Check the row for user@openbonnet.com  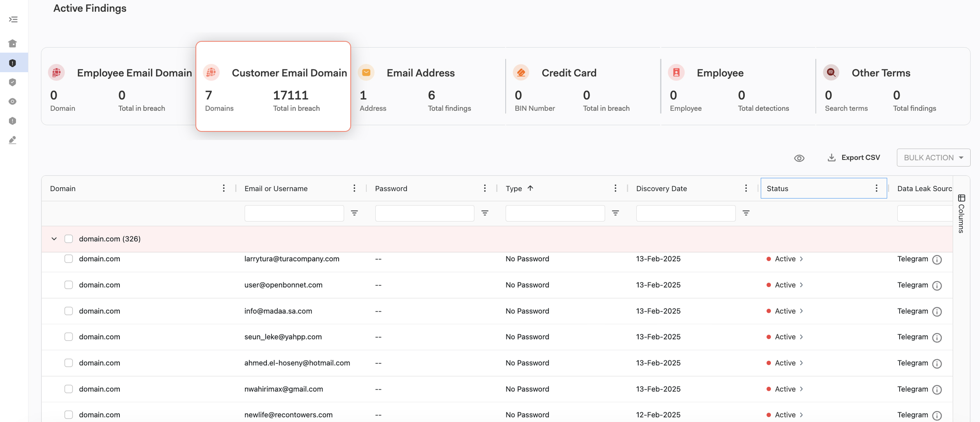tap(69, 285)
